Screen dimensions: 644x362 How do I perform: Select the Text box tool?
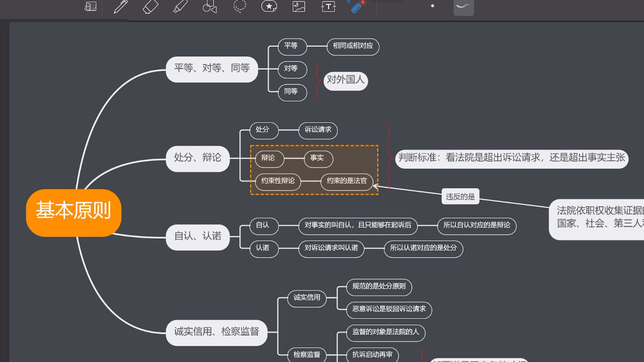(x=328, y=6)
